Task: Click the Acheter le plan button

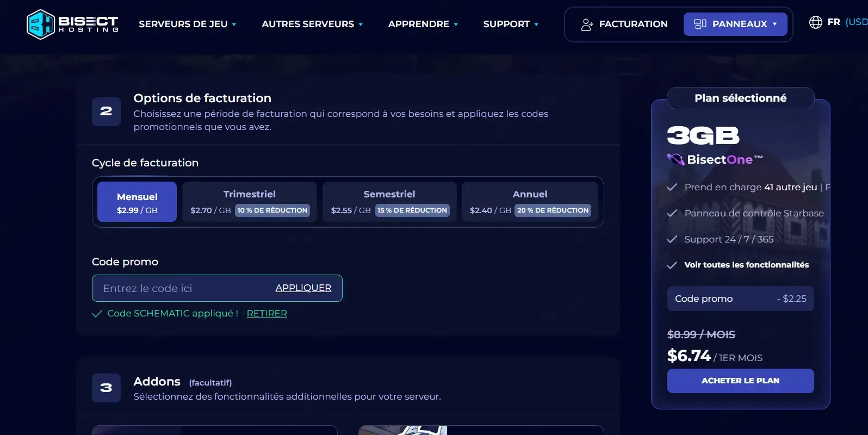Action: click(x=741, y=381)
